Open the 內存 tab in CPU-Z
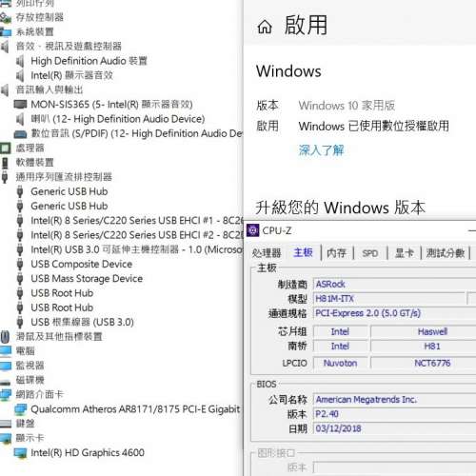 pos(336,253)
